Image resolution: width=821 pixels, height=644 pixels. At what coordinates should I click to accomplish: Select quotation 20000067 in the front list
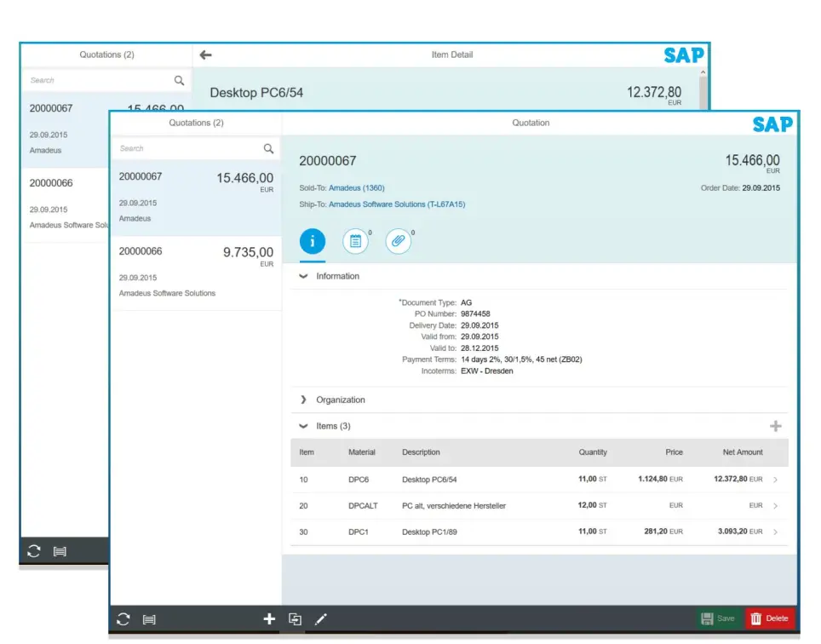196,198
